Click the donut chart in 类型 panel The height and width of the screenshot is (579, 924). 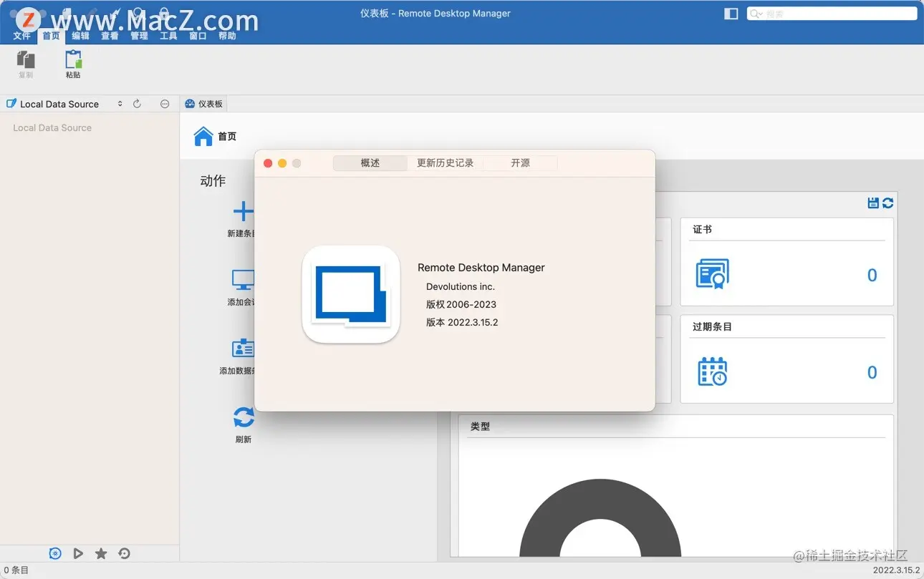[600, 517]
